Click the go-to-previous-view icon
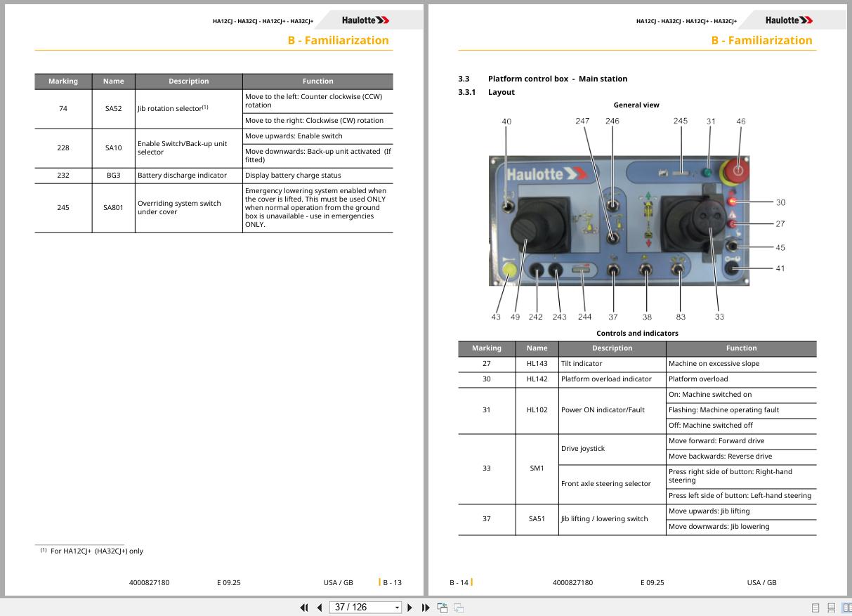 (443, 608)
